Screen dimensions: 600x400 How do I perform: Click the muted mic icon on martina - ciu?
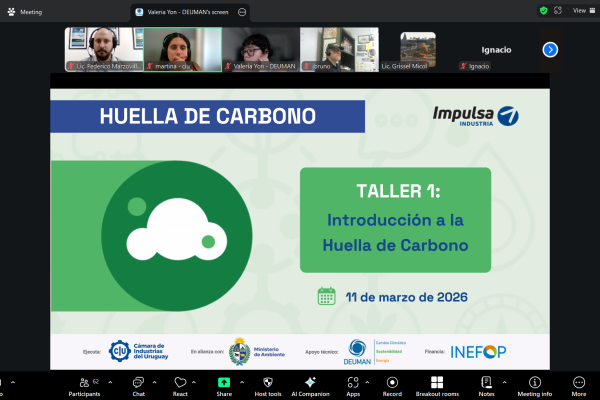pyautogui.click(x=150, y=66)
